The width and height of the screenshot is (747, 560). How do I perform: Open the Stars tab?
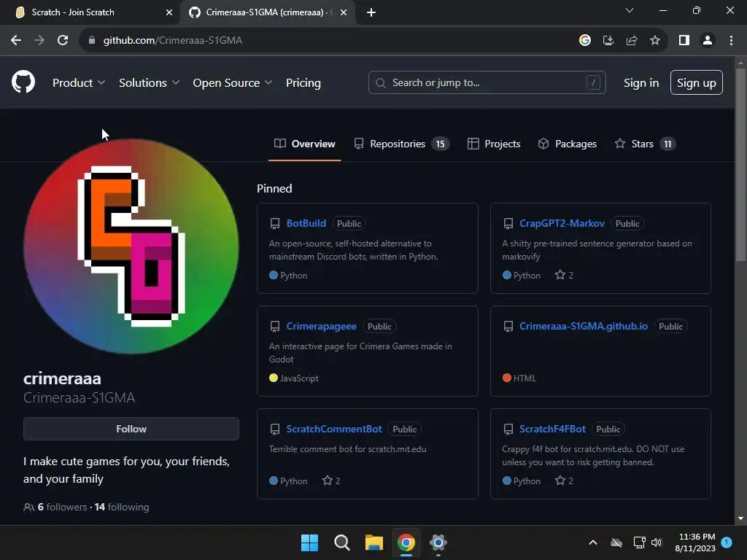point(645,144)
